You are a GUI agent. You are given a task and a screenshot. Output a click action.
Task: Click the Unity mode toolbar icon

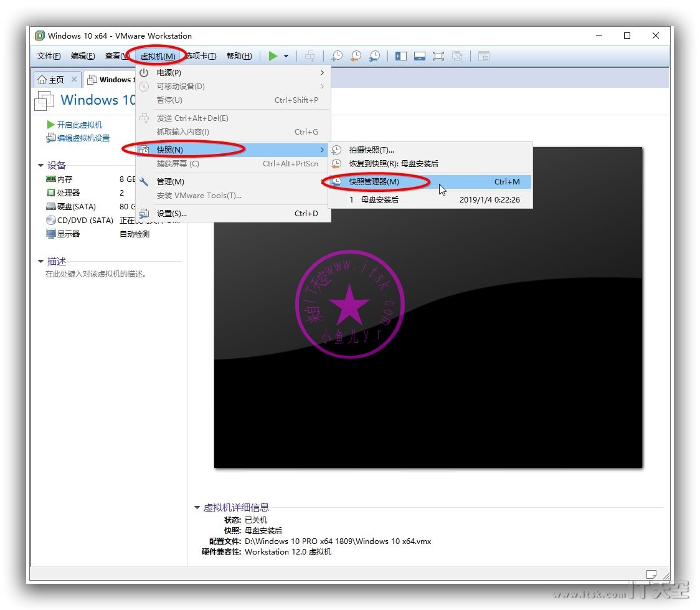click(457, 56)
